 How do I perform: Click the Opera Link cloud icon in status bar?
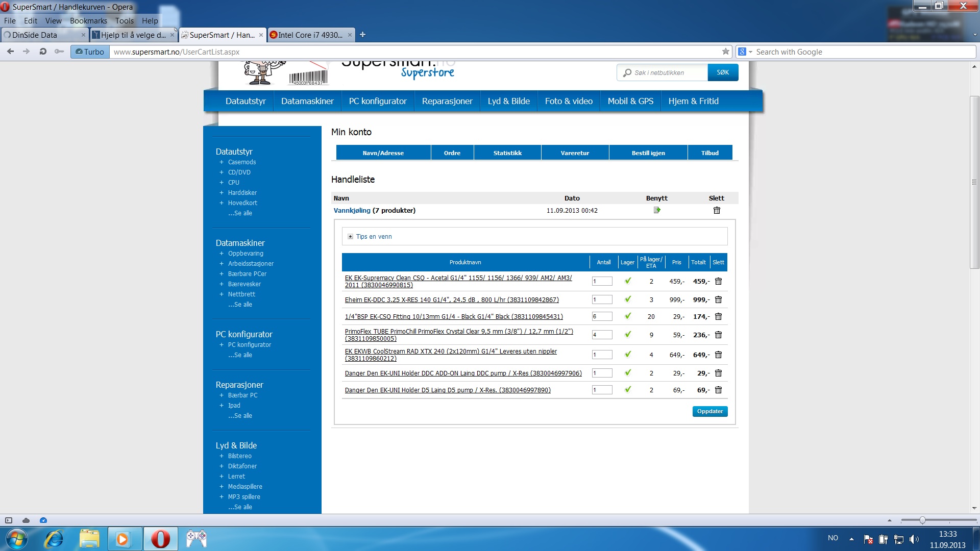pyautogui.click(x=26, y=520)
